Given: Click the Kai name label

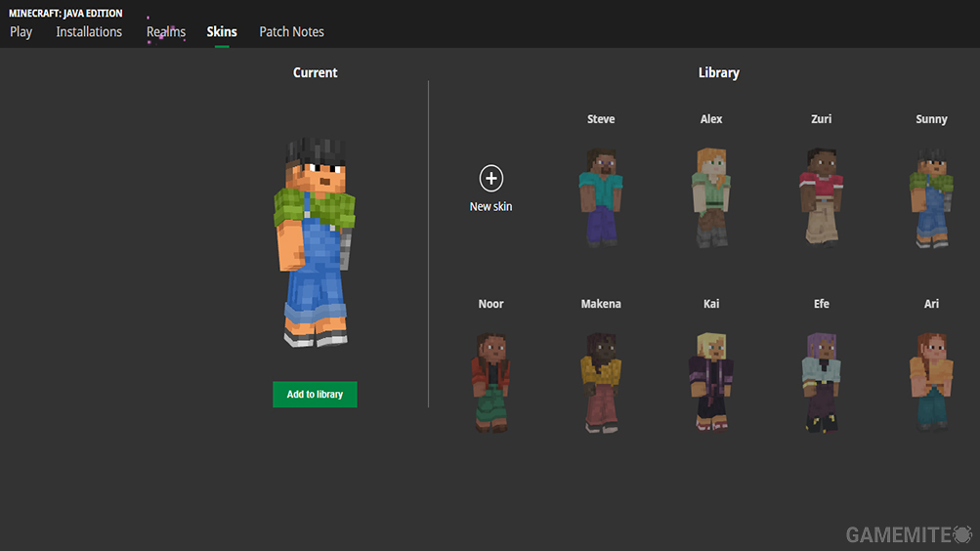Looking at the screenshot, I should coord(711,304).
